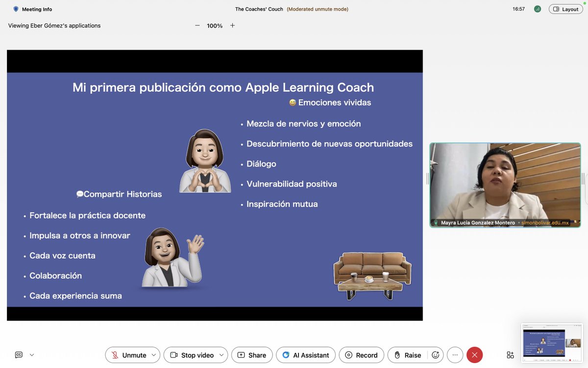Click 'Moderated unmute mode' label
This screenshot has width=588, height=368.
pyautogui.click(x=318, y=9)
